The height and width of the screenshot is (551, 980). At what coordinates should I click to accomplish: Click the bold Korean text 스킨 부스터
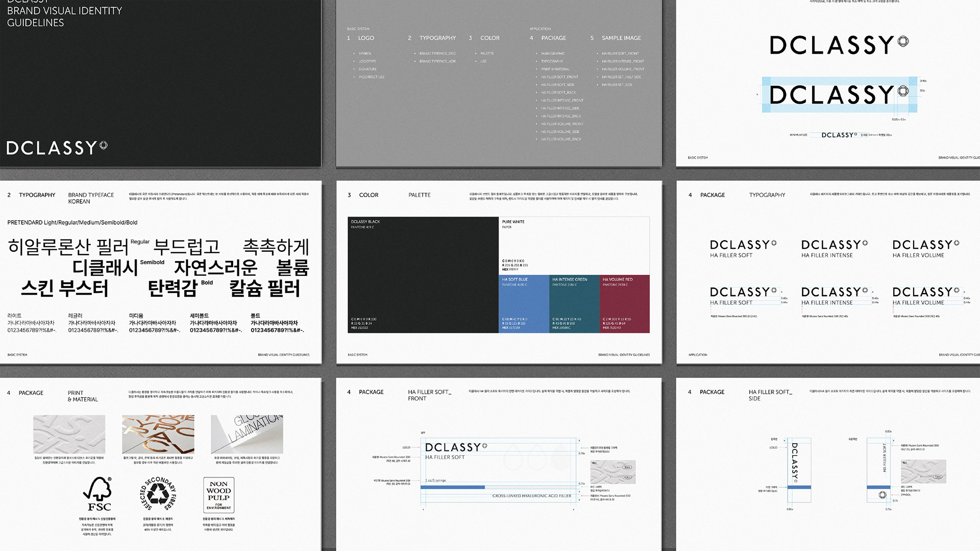(x=64, y=289)
